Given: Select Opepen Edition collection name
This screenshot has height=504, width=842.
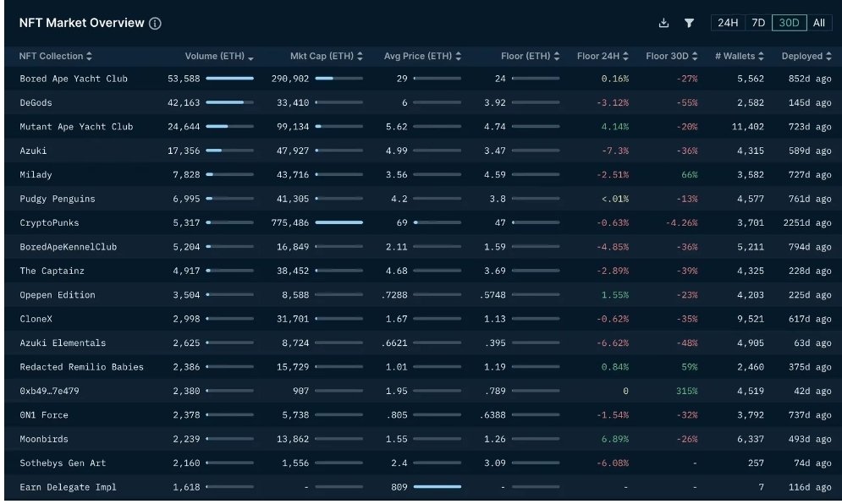Looking at the screenshot, I should (x=58, y=294).
